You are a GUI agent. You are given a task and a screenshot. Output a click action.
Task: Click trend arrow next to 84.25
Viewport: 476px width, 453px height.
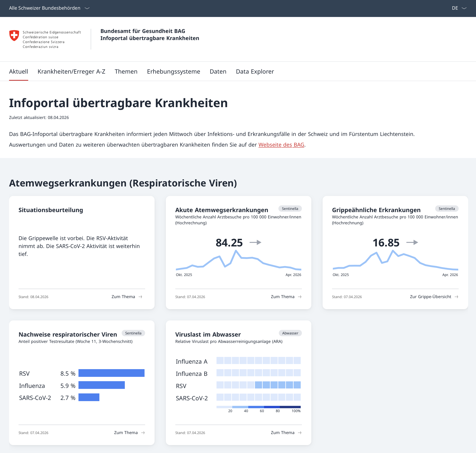pos(255,242)
